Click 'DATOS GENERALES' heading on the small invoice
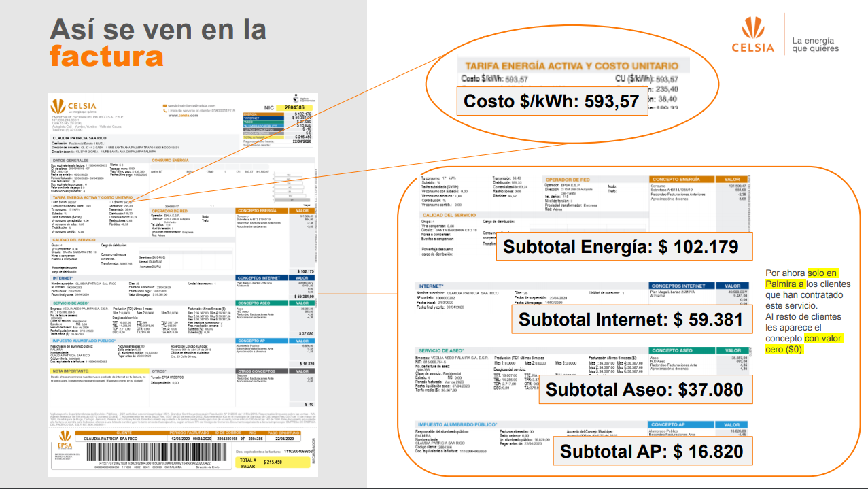Image resolution: width=868 pixels, height=489 pixels. (x=70, y=160)
